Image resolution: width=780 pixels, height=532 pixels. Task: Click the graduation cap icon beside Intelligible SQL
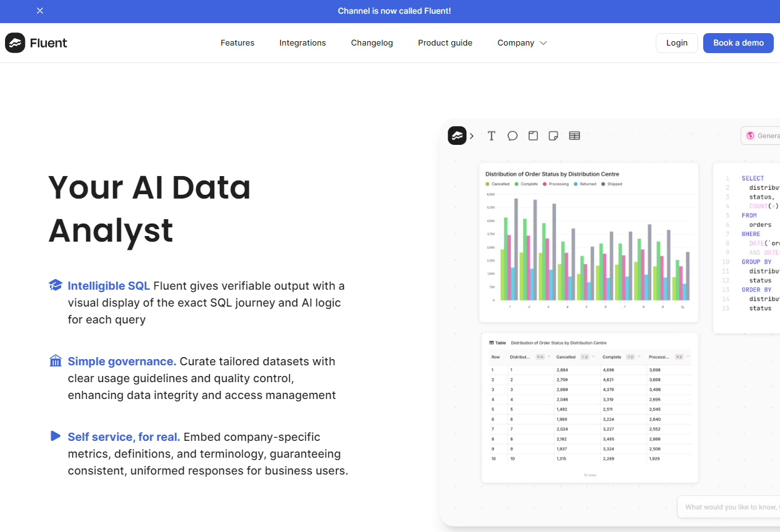[x=56, y=285]
